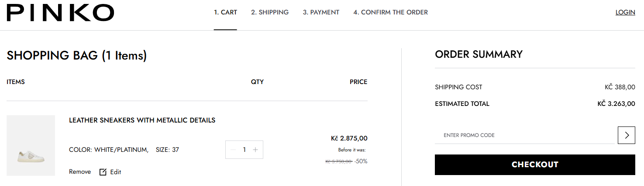Click the Estimated Total amount
This screenshot has width=644, height=186.
click(x=616, y=104)
